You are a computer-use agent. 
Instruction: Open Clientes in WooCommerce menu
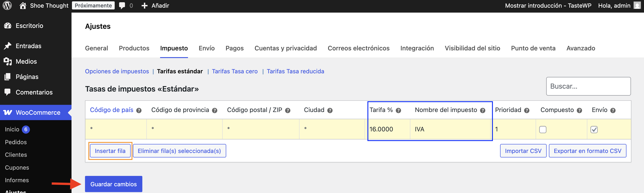(x=16, y=155)
